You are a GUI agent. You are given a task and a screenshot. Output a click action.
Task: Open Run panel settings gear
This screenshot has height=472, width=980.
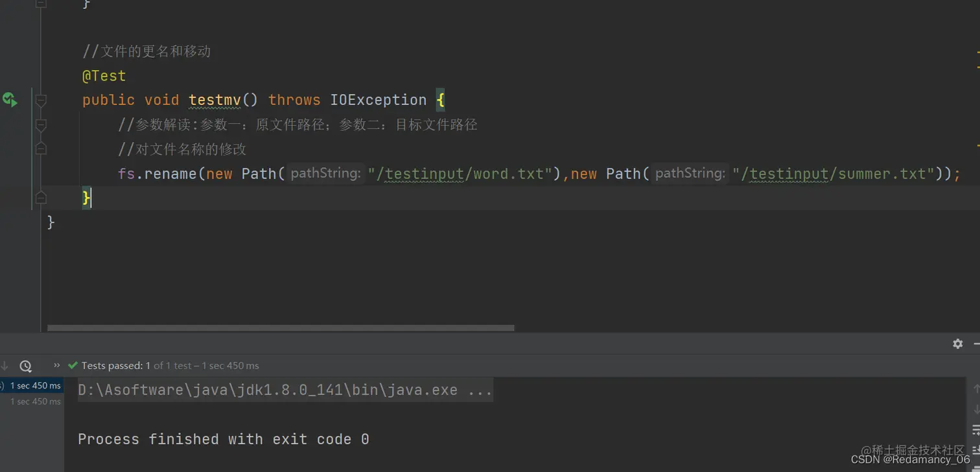tap(957, 344)
